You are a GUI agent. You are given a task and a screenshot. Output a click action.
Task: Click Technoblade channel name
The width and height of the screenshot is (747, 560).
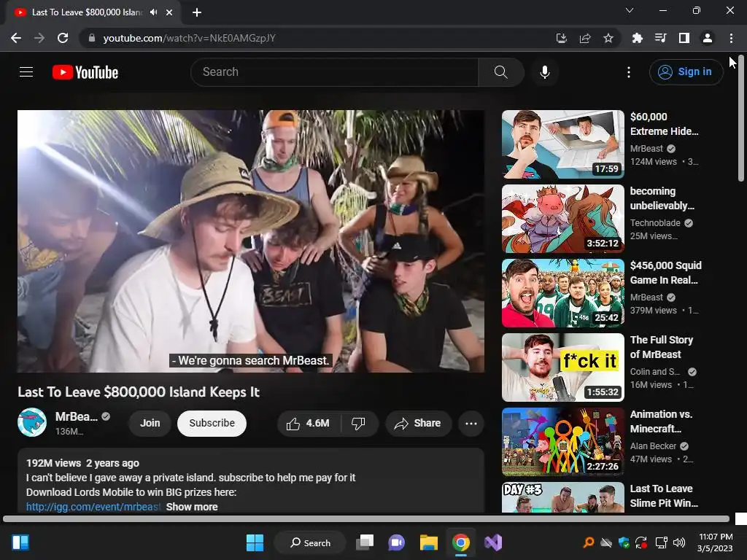click(x=655, y=223)
